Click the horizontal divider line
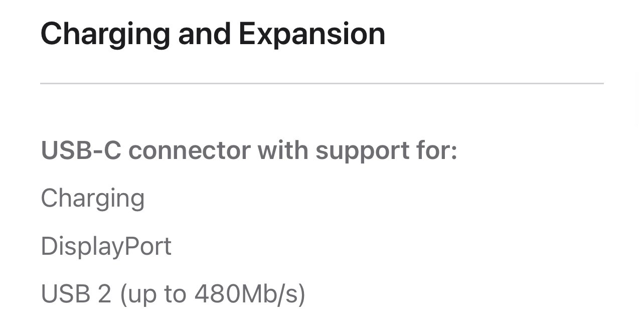 321,83
